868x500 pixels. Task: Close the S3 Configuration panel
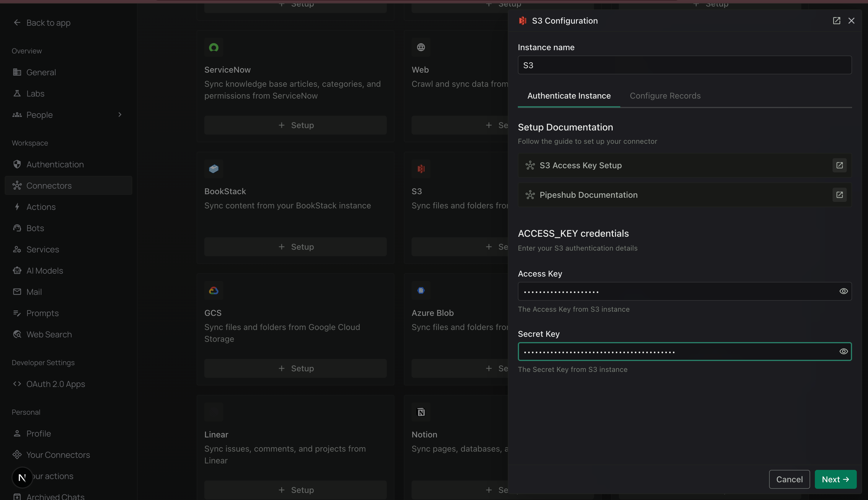coord(851,21)
